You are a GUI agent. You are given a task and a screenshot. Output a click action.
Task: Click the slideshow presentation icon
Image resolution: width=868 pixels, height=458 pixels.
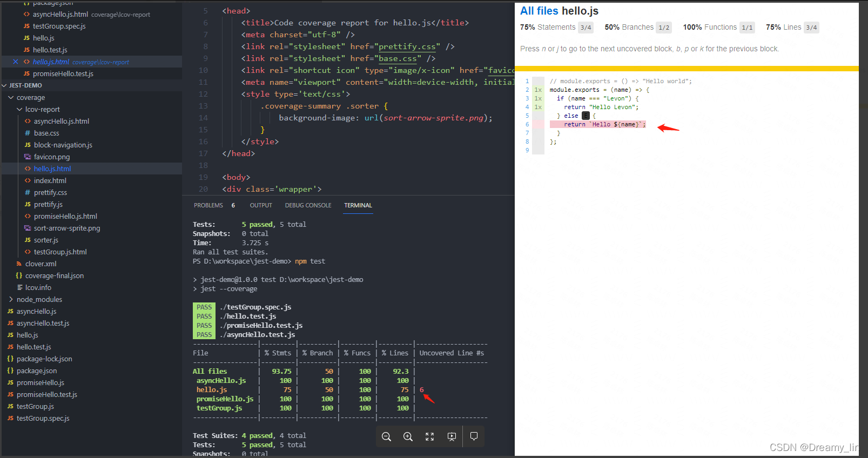(452, 436)
